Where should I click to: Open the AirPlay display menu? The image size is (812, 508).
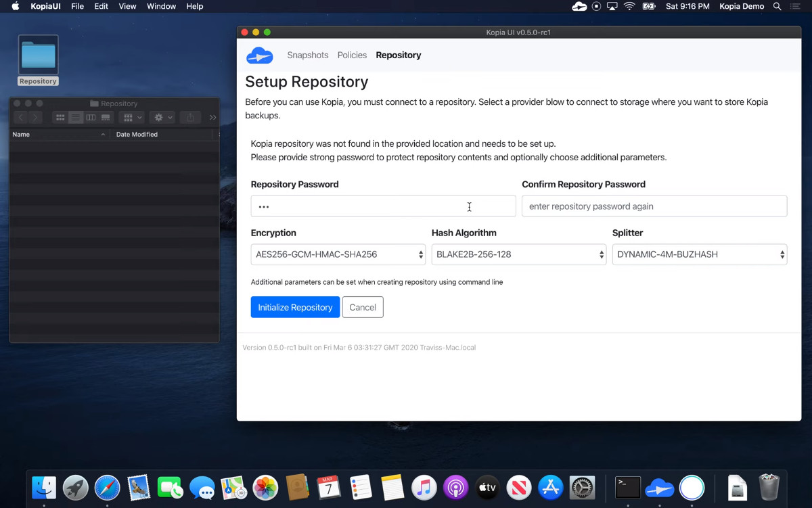tap(612, 6)
